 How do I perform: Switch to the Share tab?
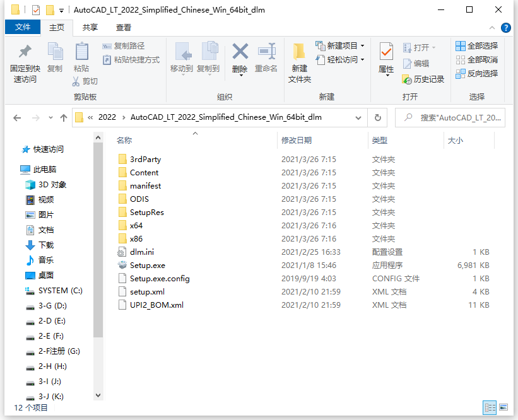(90, 27)
